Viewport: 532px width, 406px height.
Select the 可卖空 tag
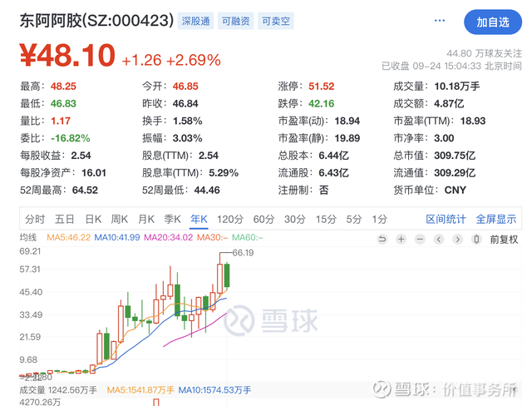(x=276, y=21)
